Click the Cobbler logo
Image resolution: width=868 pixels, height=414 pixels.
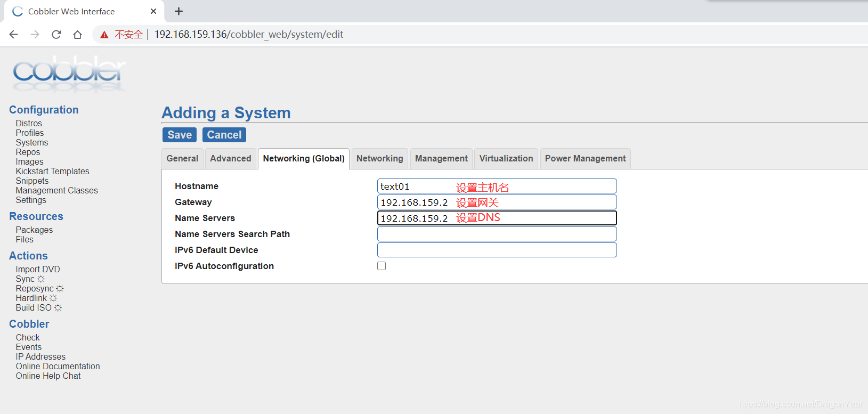click(69, 74)
